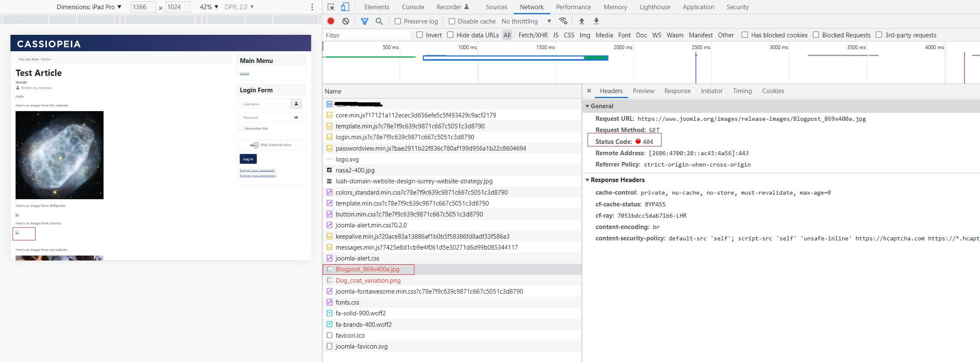Click the import HAR file upload icon
The image size is (980, 362).
(x=582, y=21)
